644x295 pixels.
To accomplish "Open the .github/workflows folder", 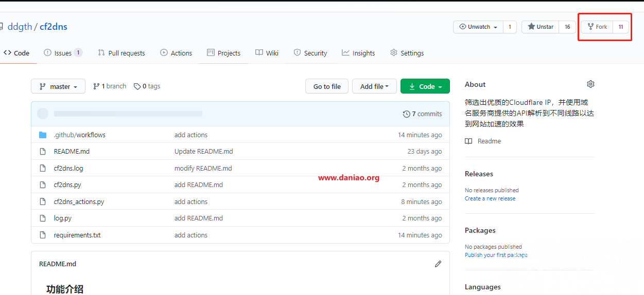I will coord(80,135).
